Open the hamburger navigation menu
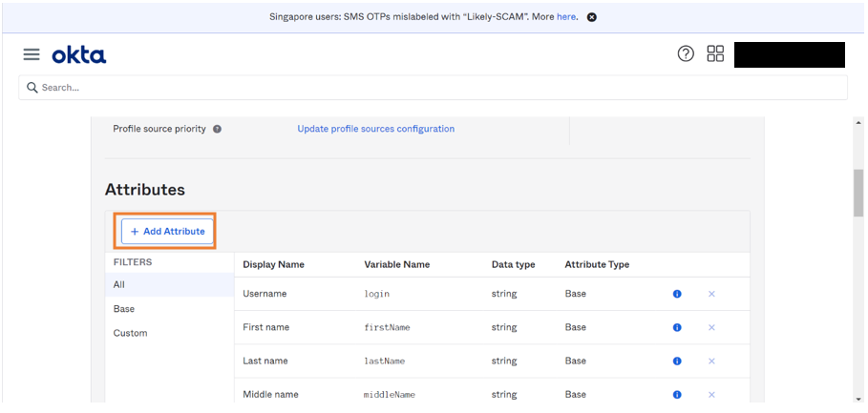Viewport: 868px width, 413px height. [x=32, y=55]
